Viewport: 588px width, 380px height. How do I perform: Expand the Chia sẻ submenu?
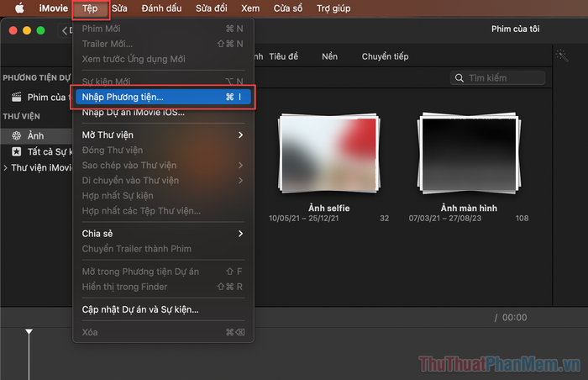coord(163,234)
